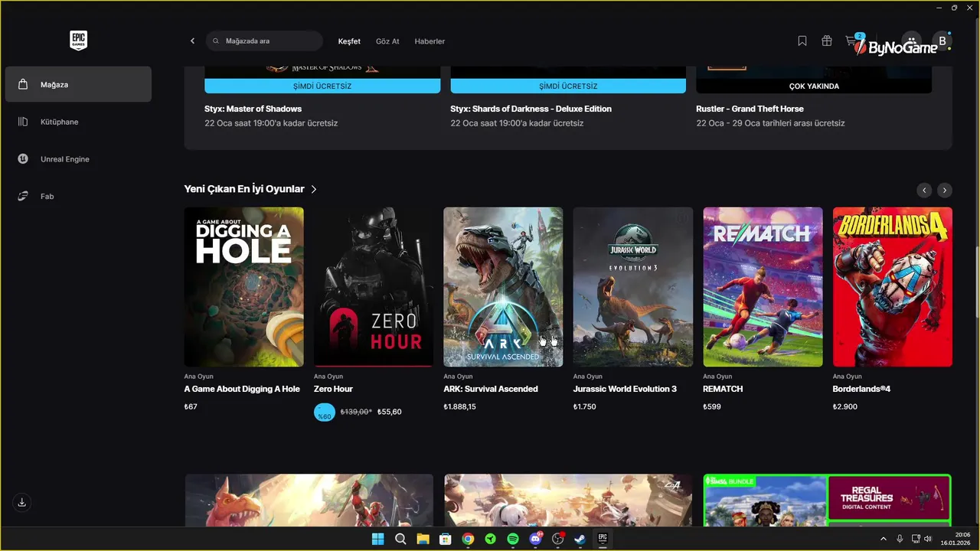
Task: Click the Zero Hour title text
Action: 333,389
